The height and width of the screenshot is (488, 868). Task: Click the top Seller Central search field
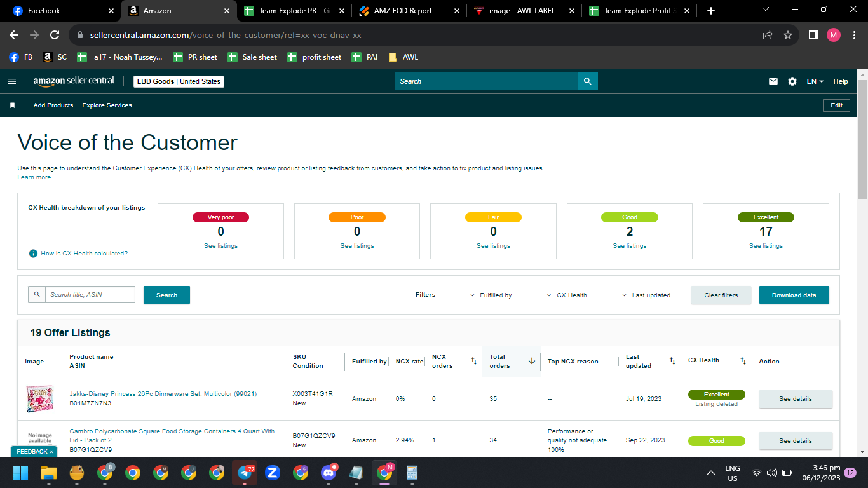tap(486, 81)
